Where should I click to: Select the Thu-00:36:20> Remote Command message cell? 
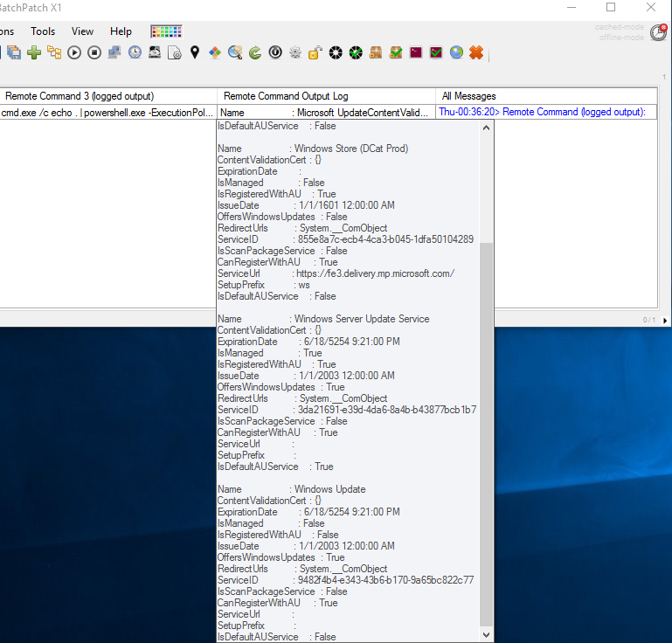(x=546, y=112)
